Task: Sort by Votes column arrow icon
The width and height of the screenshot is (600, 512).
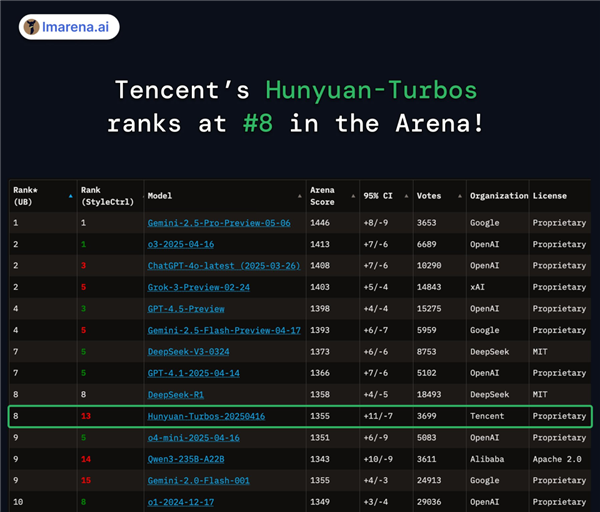Action: [460, 196]
